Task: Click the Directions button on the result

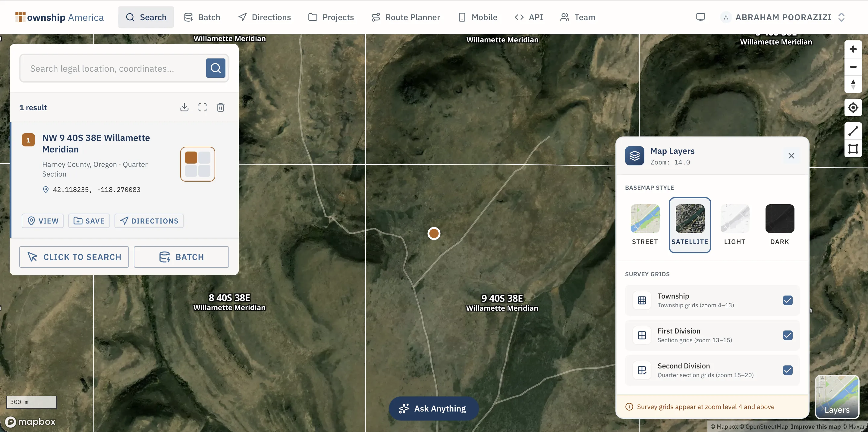Action: pyautogui.click(x=149, y=221)
